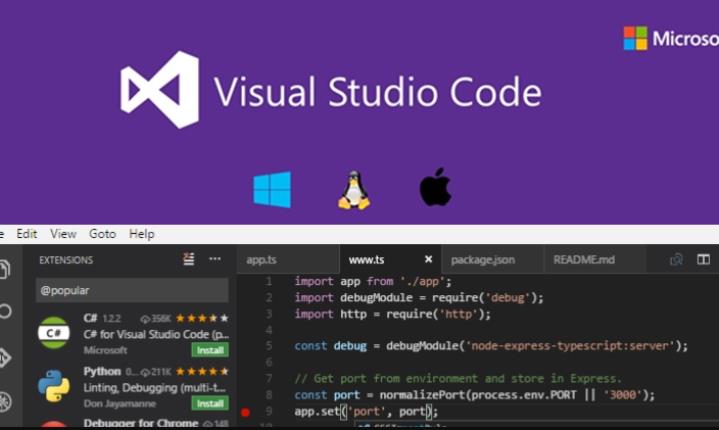Toggle the breakpoint on line 9
Image resolution: width=719 pixels, height=430 pixels.
tap(246, 411)
